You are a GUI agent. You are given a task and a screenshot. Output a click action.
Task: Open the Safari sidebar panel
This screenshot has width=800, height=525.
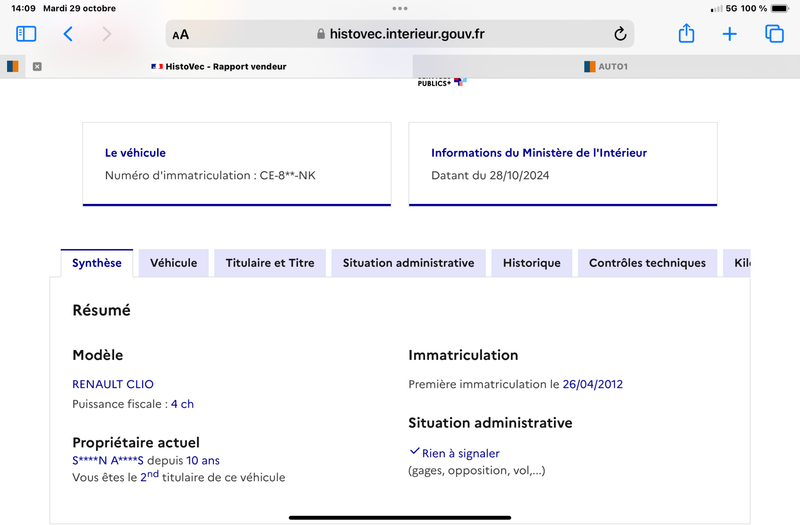26,34
